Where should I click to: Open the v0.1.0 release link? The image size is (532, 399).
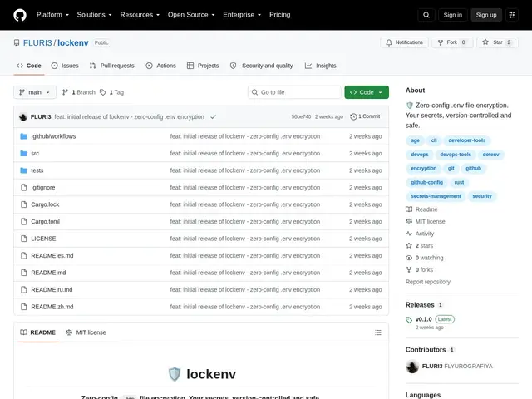click(423, 319)
